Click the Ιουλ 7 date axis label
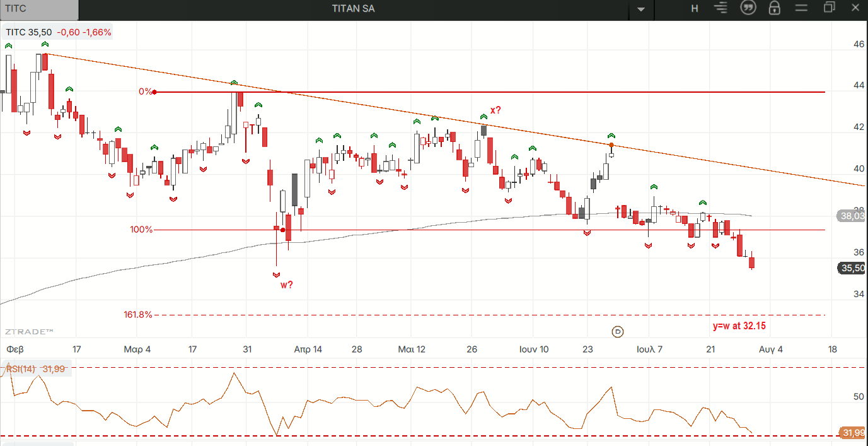 tap(650, 349)
